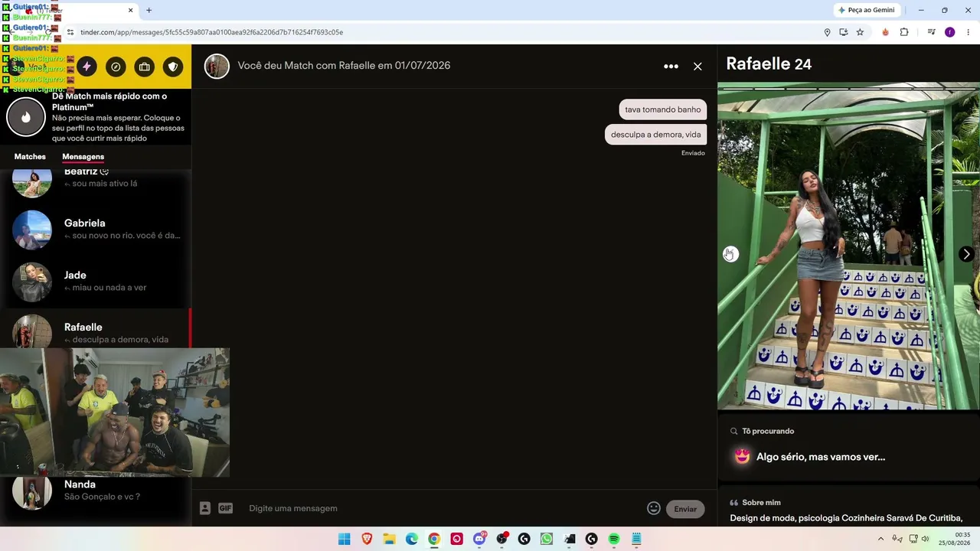Click the location permission icon in address bar

coord(827,32)
